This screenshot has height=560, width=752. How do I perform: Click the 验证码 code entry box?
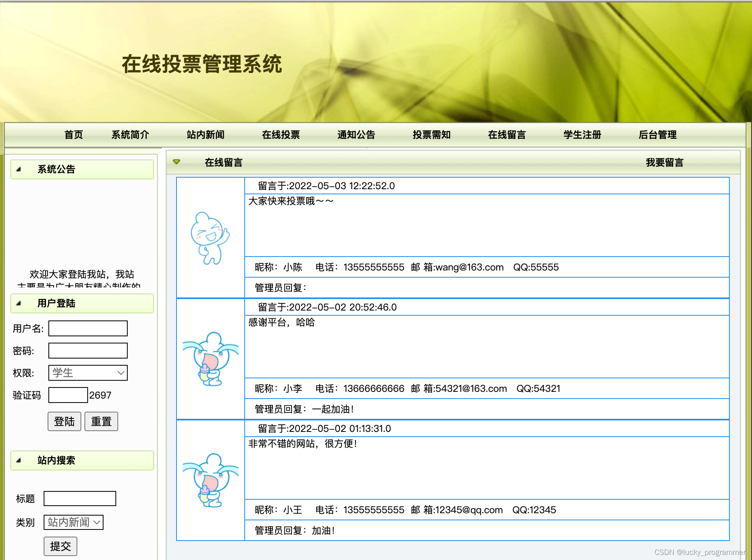(67, 395)
